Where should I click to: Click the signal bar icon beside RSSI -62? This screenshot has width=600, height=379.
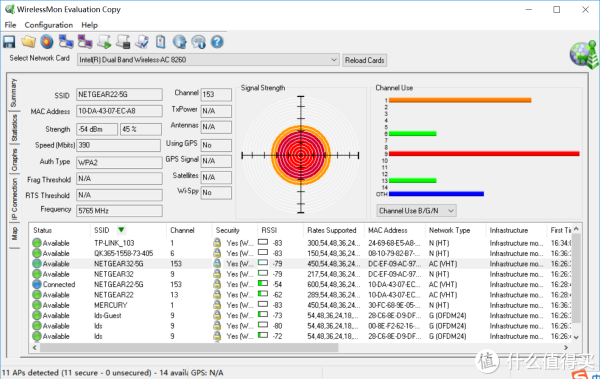coord(263,294)
